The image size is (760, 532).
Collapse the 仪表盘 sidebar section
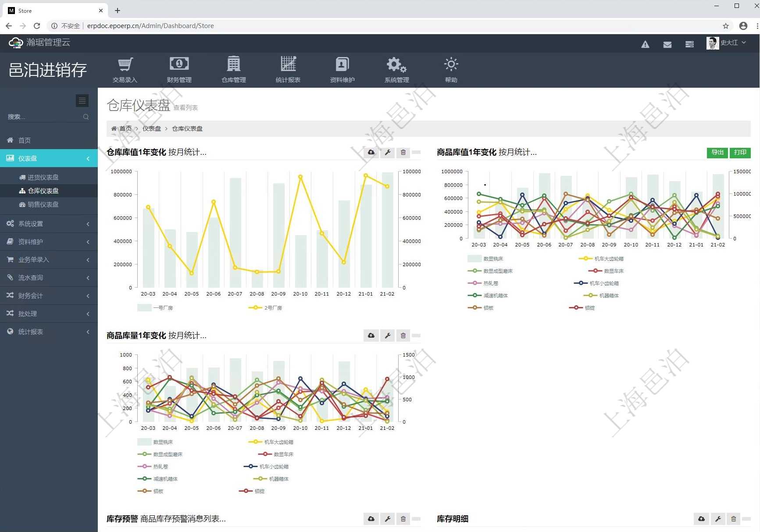[49, 158]
